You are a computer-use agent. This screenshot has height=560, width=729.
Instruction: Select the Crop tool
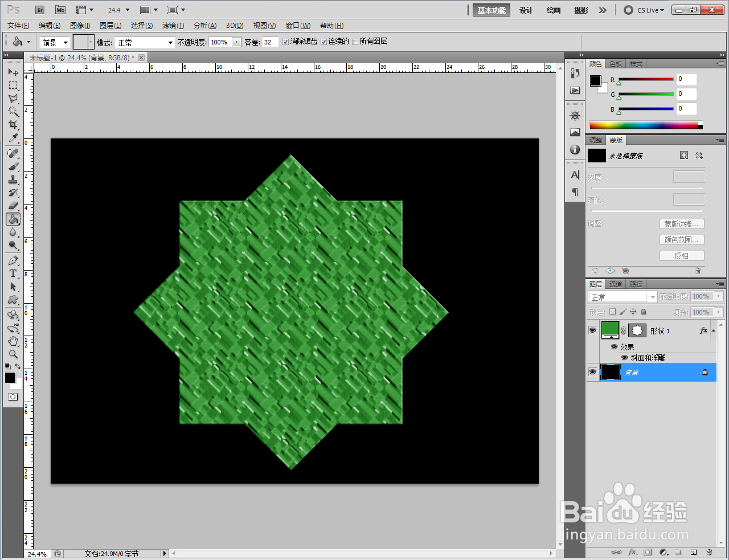pos(13,125)
